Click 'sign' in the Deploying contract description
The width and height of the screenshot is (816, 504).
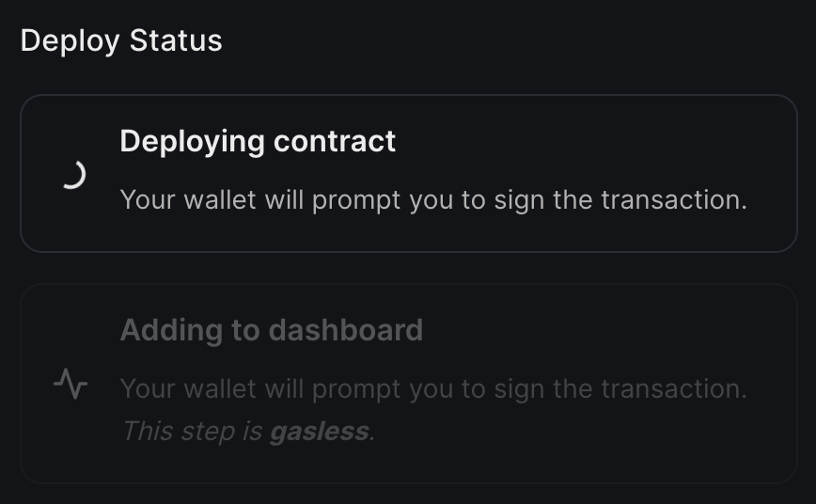[x=519, y=201]
